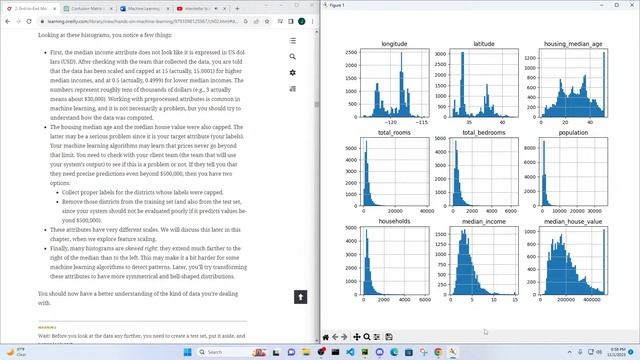Image resolution: width=640 pixels, height=360 pixels.
Task: Open Microsoft Edge from the taskbar
Action: [394, 352]
